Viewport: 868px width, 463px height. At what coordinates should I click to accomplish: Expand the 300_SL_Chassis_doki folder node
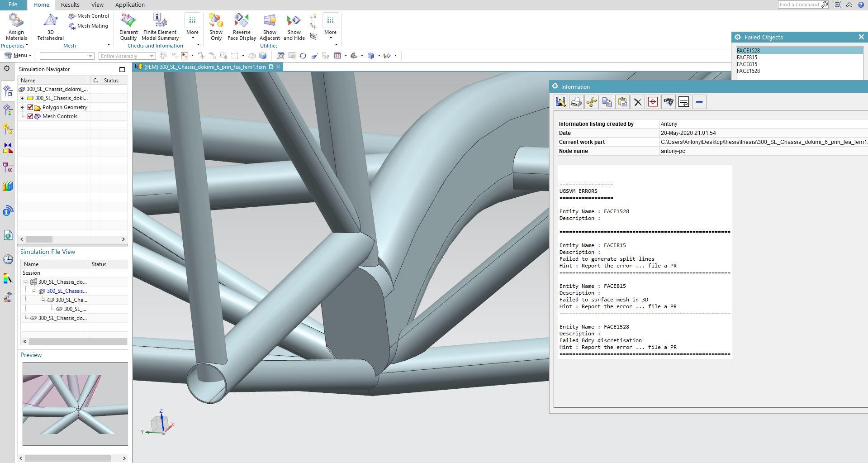[22, 98]
